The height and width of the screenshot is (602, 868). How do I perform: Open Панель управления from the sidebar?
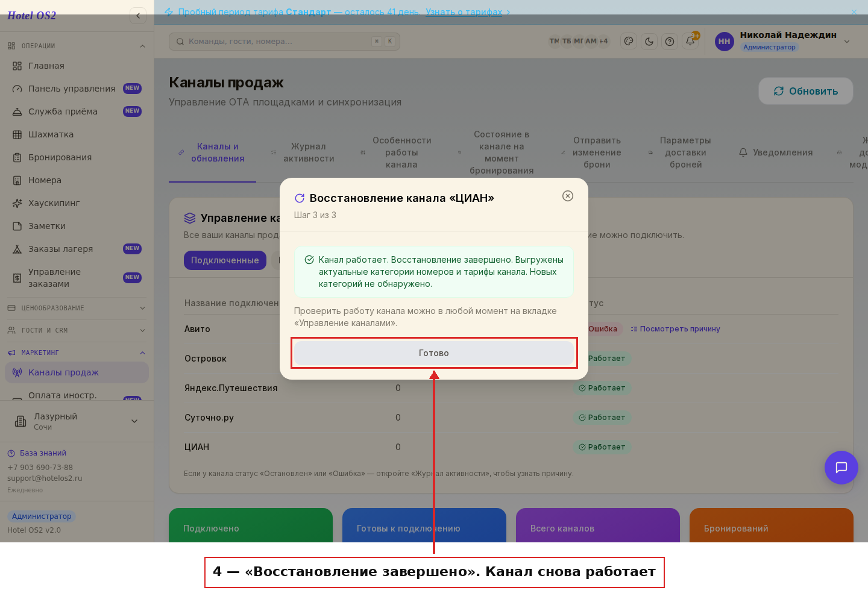77,89
